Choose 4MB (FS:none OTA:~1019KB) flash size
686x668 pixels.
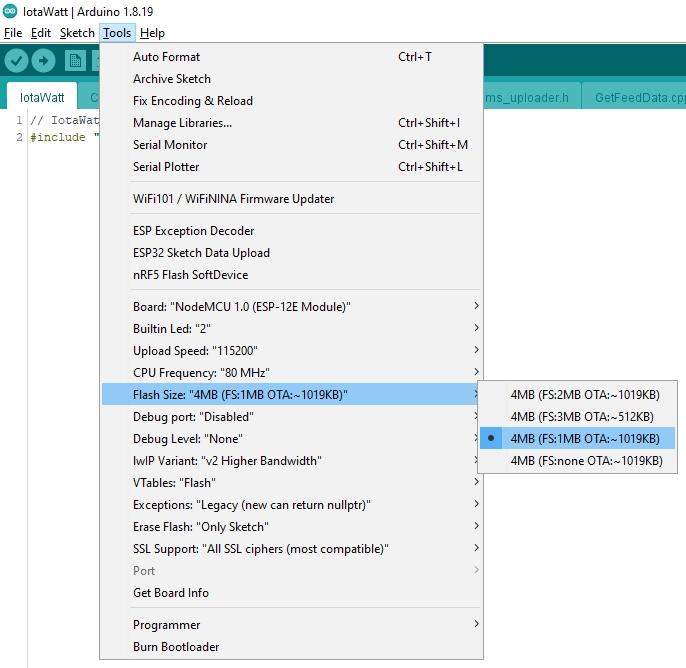[x=577, y=461]
